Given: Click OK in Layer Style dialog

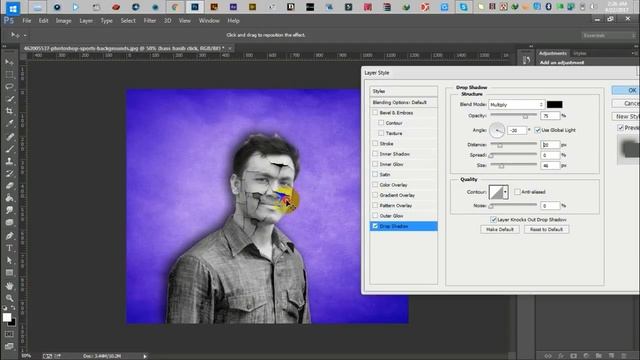Looking at the screenshot, I should pyautogui.click(x=626, y=90).
